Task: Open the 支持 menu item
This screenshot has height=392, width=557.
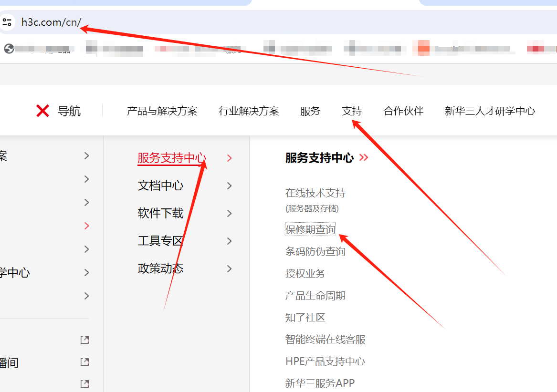Action: (x=352, y=111)
